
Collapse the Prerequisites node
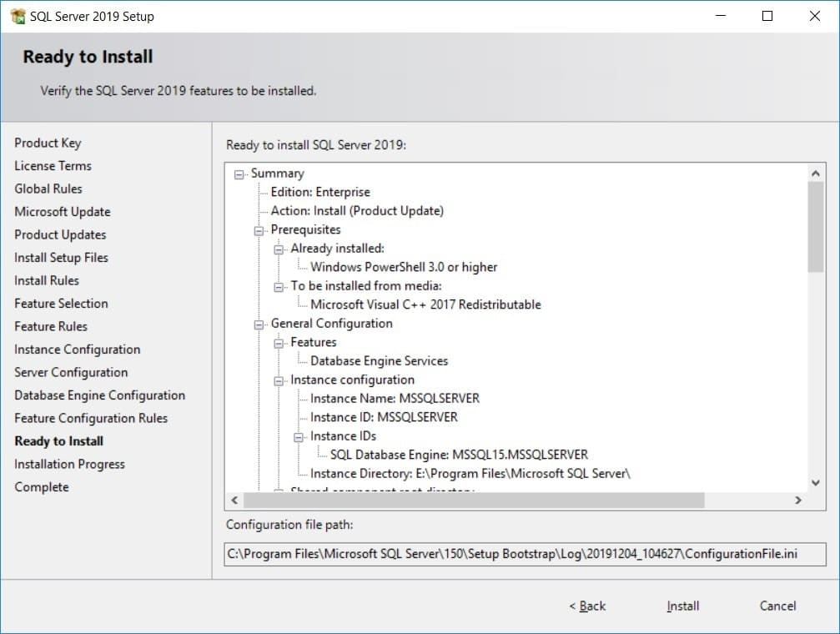click(259, 229)
